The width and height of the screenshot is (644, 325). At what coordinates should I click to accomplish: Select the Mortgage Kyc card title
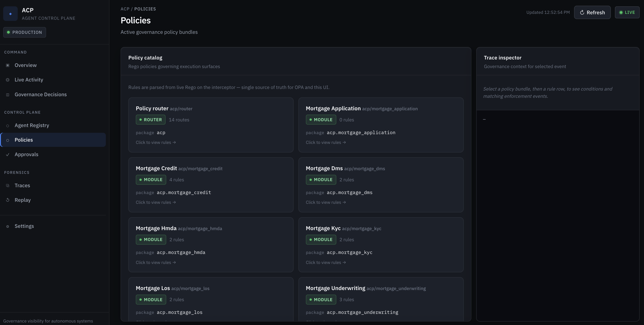tap(323, 228)
